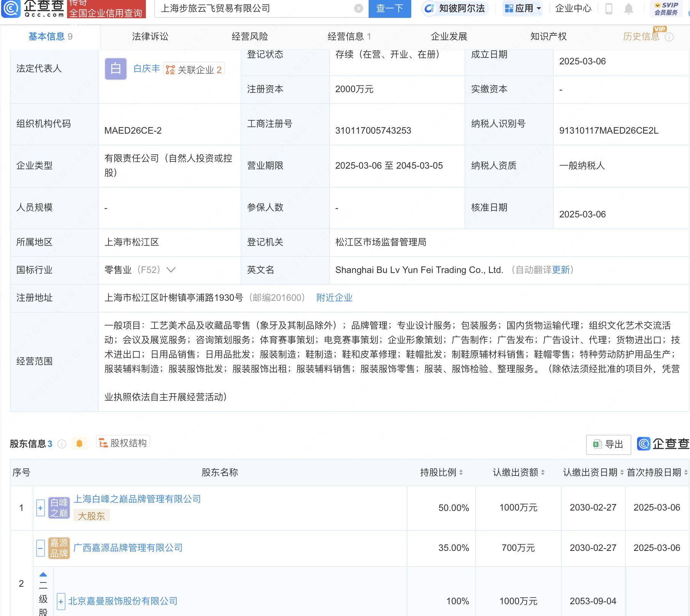
Task: Open the 经营信息 tab
Action: (x=349, y=37)
